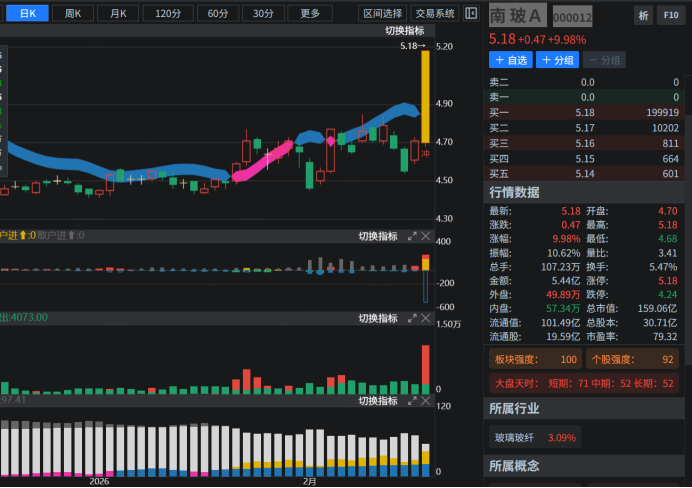Expand the bottom indicator panel
Screen dimensions: 692x488
[x=412, y=401]
